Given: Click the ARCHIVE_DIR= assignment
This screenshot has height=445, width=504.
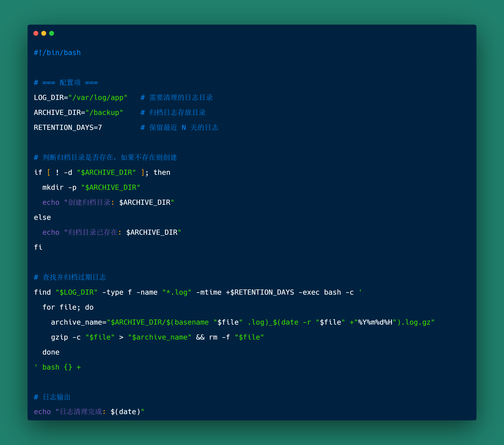Looking at the screenshot, I should tap(59, 113).
